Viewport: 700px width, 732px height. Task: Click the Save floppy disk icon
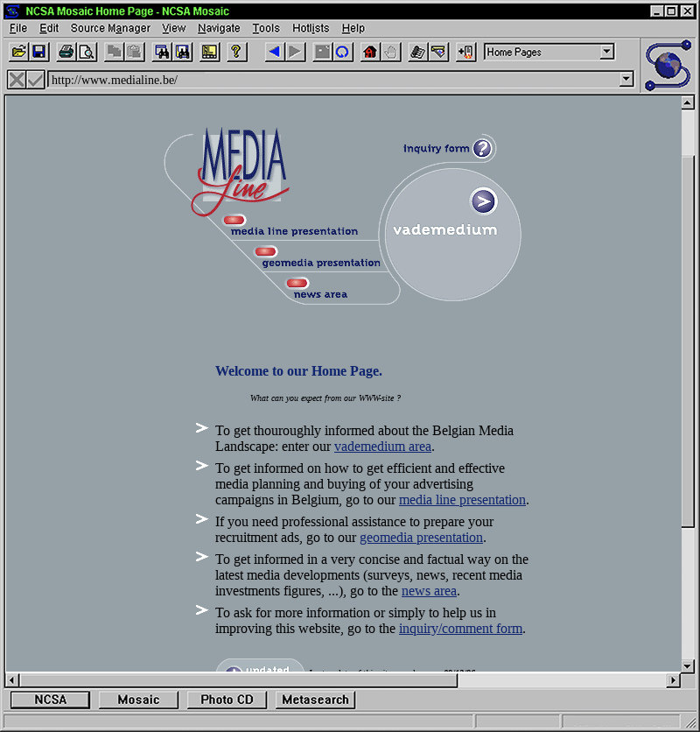click(38, 53)
